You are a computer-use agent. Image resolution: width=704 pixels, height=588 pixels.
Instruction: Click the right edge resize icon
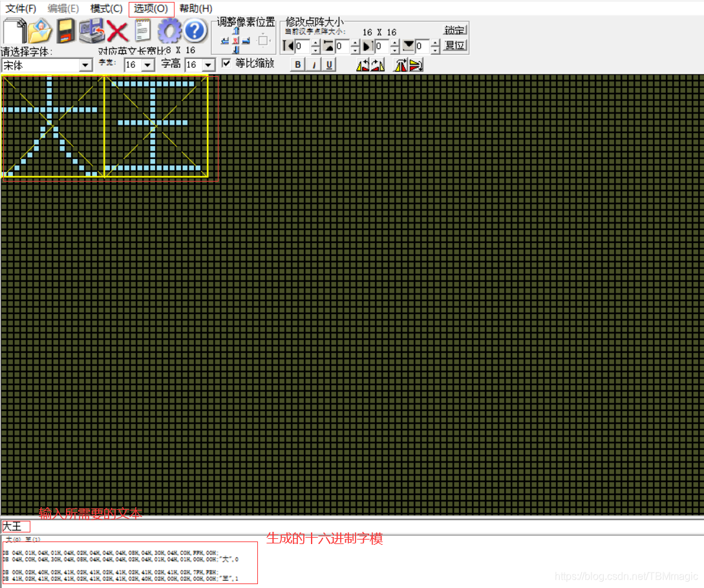click(x=368, y=46)
